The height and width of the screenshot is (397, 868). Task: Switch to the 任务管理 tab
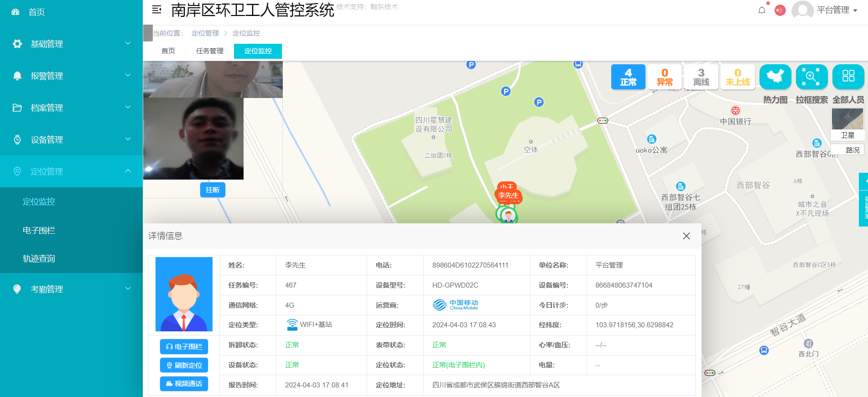tap(210, 51)
